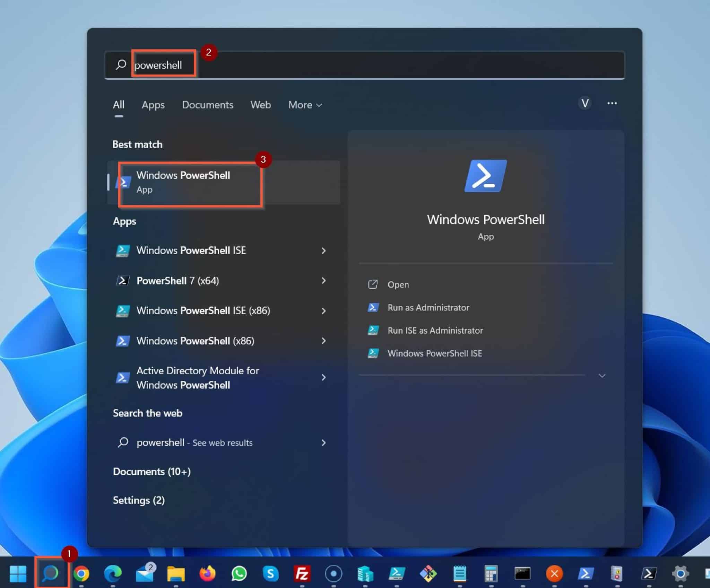Open Settings gear icon on taskbar
The image size is (710, 588).
(x=680, y=574)
